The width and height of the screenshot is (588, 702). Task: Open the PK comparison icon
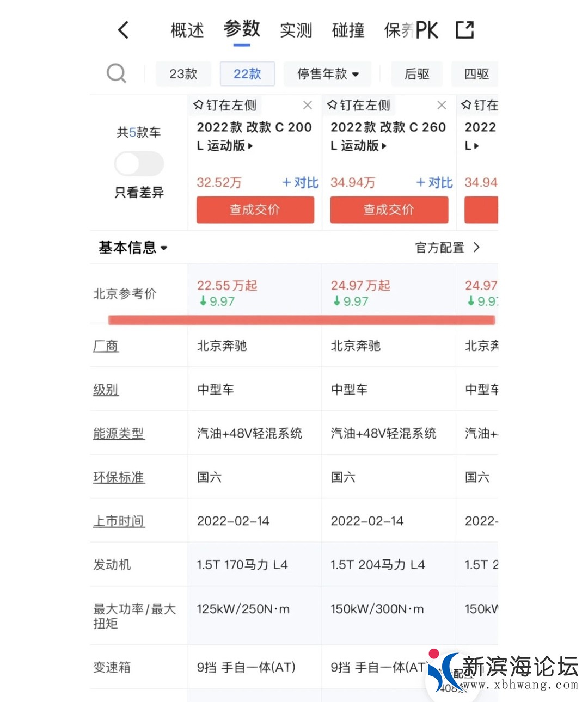coord(427,30)
